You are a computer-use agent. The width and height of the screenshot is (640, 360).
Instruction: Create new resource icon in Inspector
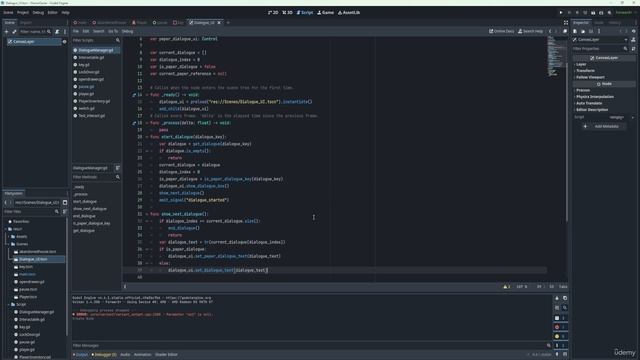tap(575, 31)
